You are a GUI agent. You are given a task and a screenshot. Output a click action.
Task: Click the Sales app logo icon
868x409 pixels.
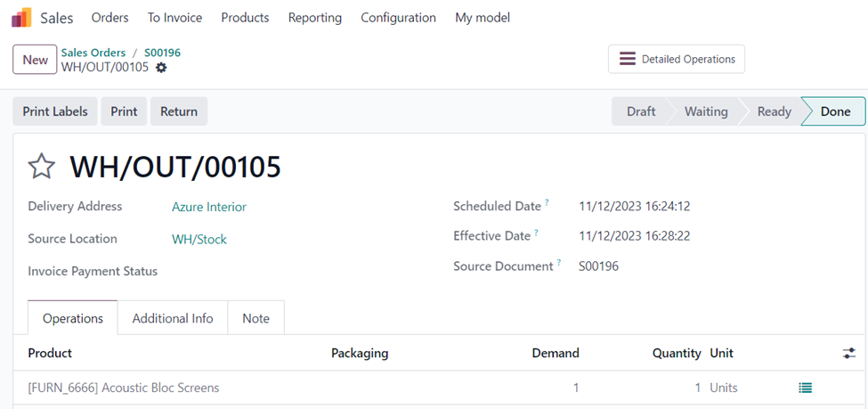(x=21, y=18)
